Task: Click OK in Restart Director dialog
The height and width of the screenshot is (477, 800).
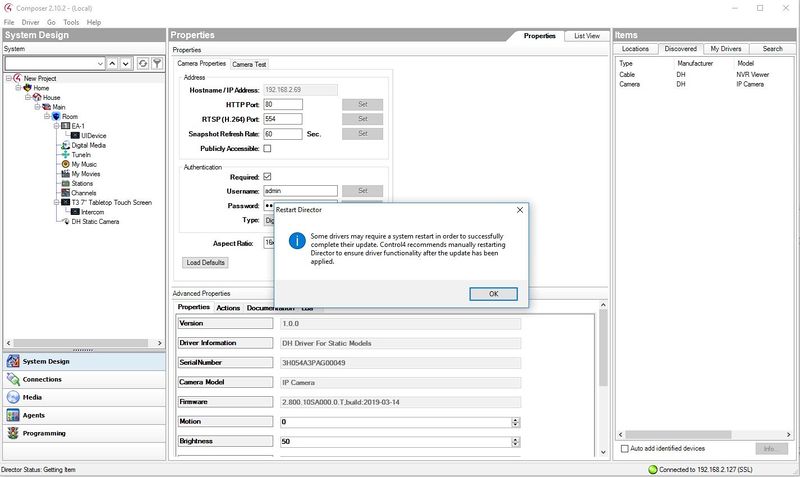Action: point(493,294)
